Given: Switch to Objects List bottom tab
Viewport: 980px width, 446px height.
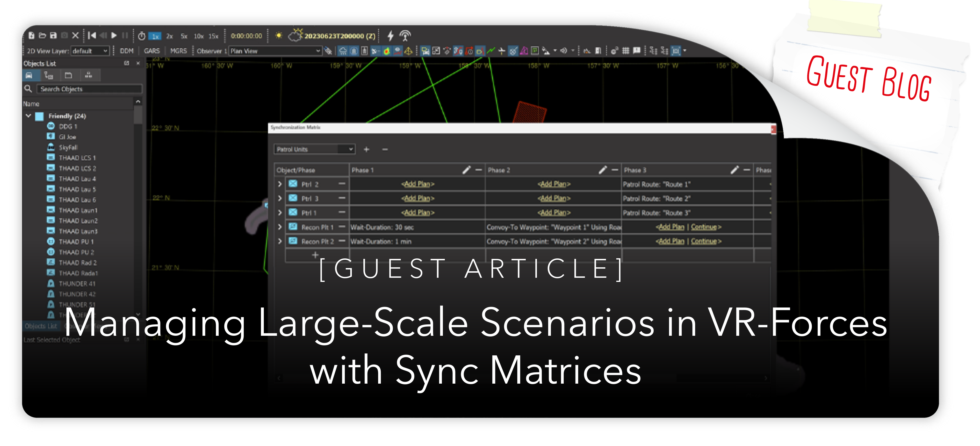Looking at the screenshot, I should coord(41,326).
